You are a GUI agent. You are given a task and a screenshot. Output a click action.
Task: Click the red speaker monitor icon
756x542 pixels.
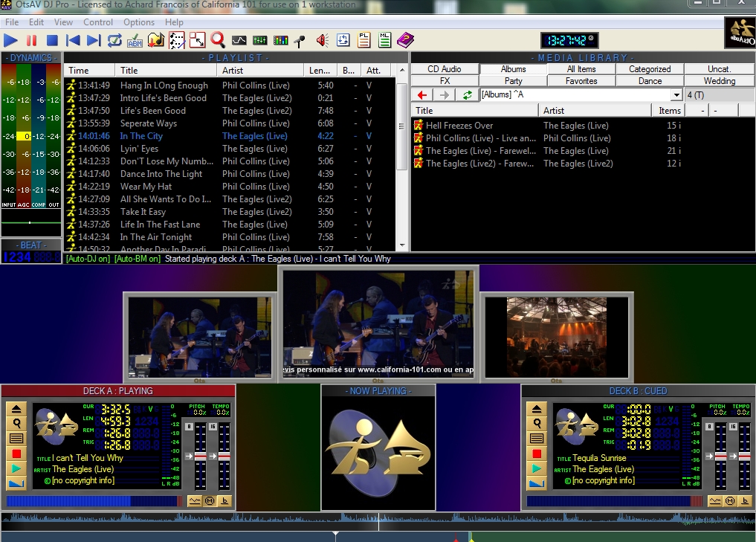click(322, 40)
